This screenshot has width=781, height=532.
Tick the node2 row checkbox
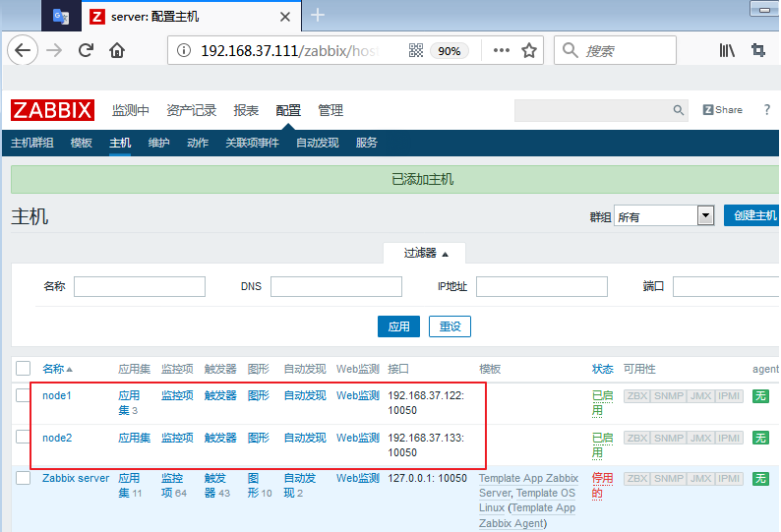pyautogui.click(x=23, y=437)
